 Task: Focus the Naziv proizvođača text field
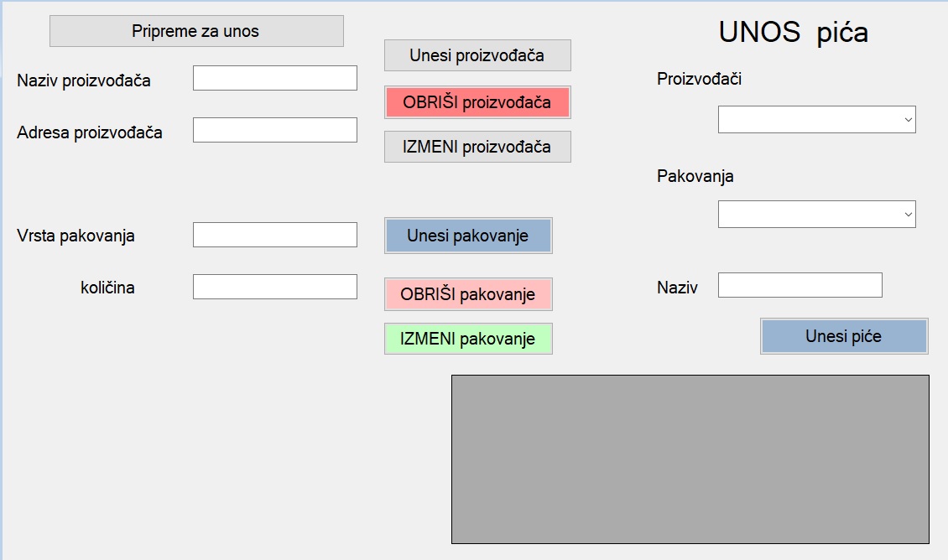tap(275, 78)
